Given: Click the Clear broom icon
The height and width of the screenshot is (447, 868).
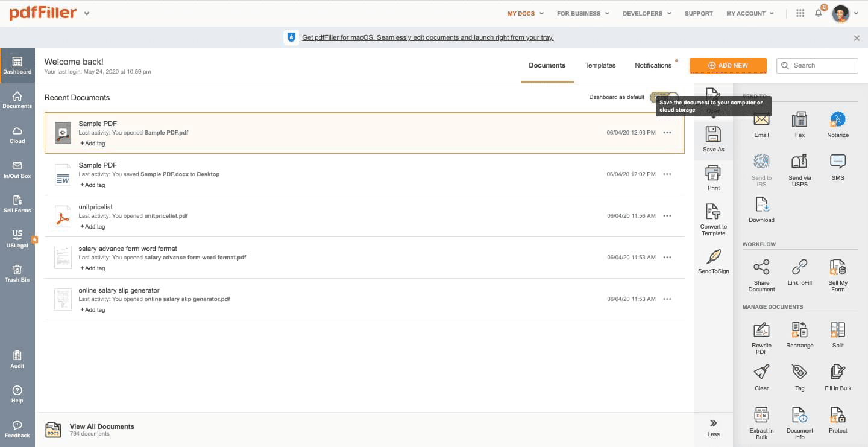Looking at the screenshot, I should coord(761,372).
